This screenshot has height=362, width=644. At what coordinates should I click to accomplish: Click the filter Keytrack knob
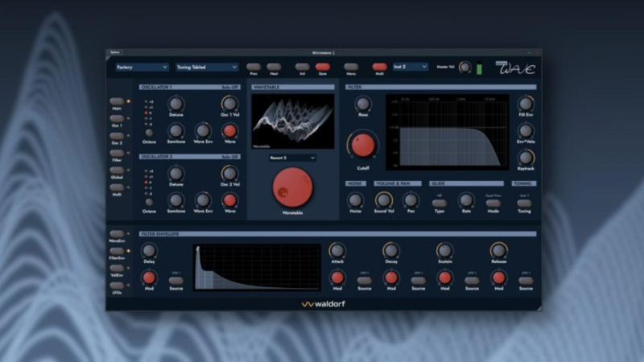pyautogui.click(x=526, y=157)
